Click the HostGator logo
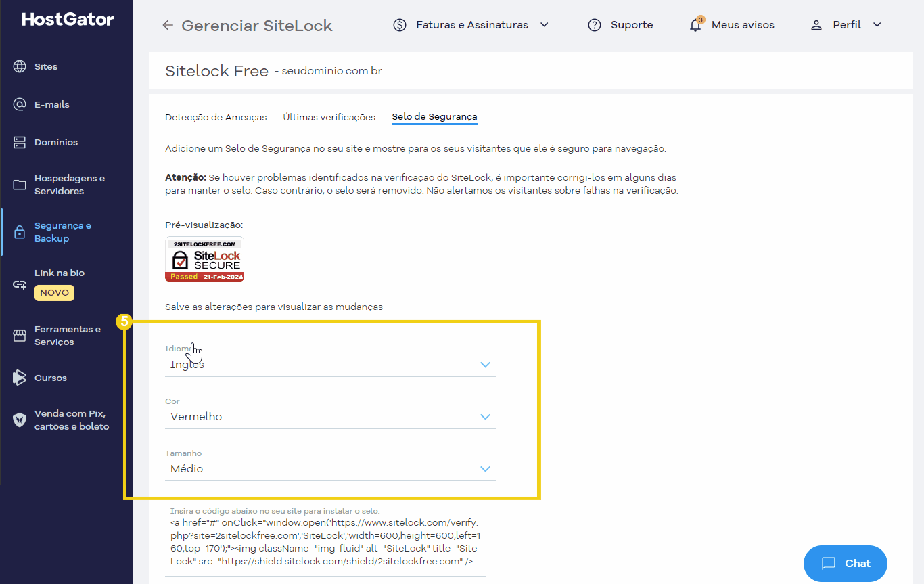 coord(68,19)
